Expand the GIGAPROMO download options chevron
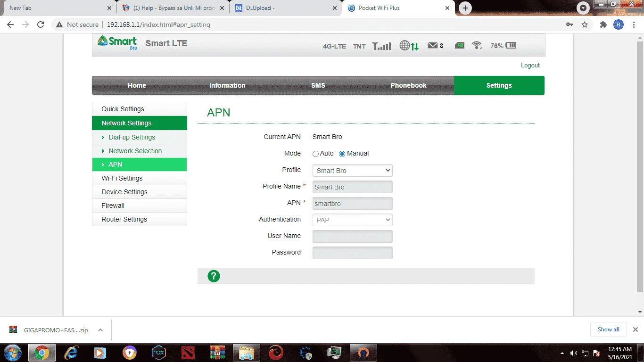Viewport: 644px width, 362px height. (x=100, y=330)
